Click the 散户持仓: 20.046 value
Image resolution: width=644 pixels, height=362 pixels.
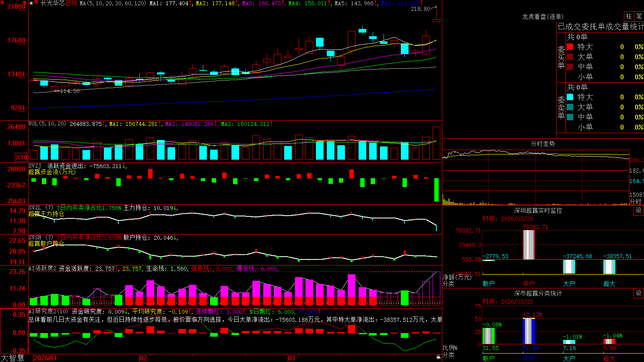(x=150, y=238)
